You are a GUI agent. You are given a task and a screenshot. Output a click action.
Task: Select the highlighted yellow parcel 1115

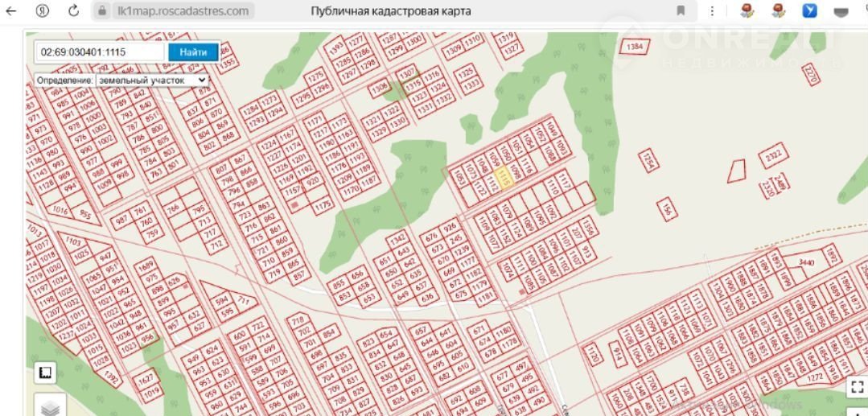(x=504, y=178)
